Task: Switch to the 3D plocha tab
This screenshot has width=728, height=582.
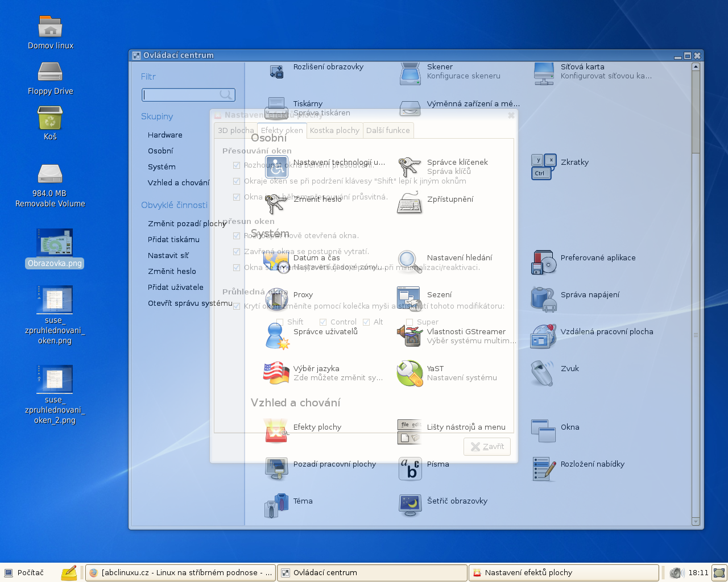Action: point(235,131)
